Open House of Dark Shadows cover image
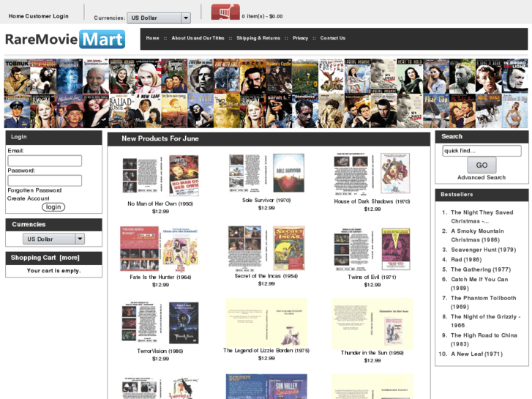532x399 pixels. click(x=372, y=174)
